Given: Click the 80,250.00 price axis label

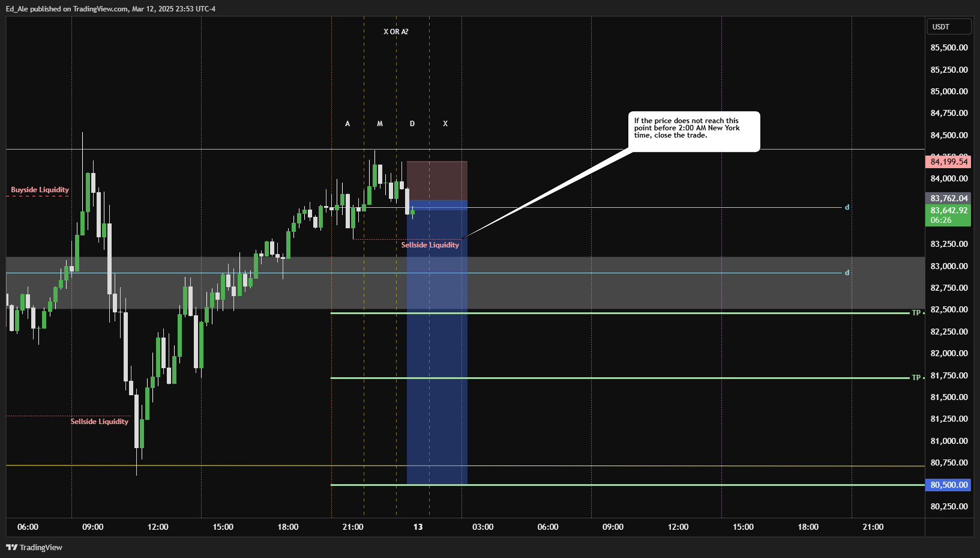Looking at the screenshot, I should 949,506.
